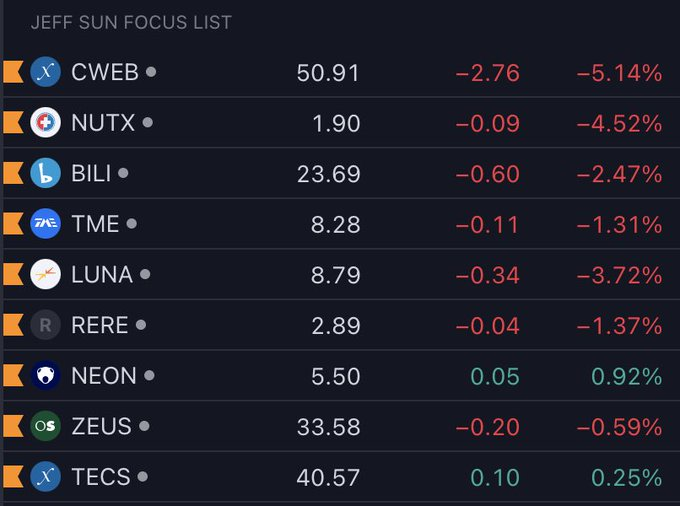Click the ZEUS green logo icon
Image resolution: width=680 pixels, height=506 pixels.
(x=46, y=426)
